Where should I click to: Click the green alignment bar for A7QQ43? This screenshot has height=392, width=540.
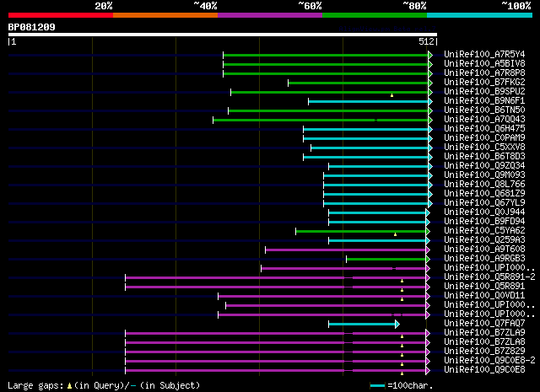321,120
